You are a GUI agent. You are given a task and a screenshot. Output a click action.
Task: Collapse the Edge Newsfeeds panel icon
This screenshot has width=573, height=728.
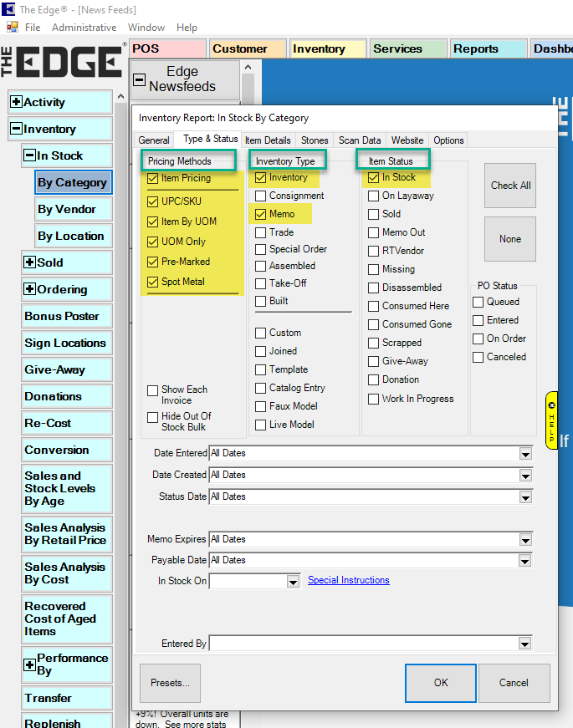tap(139, 80)
